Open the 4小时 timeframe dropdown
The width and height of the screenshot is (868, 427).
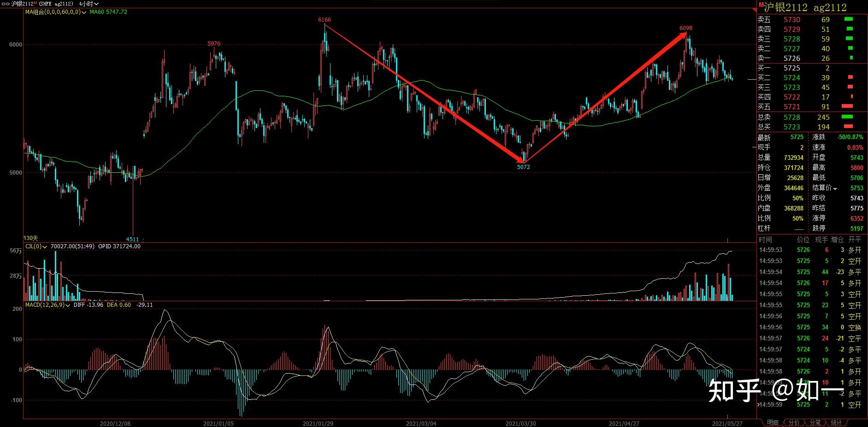pos(89,4)
